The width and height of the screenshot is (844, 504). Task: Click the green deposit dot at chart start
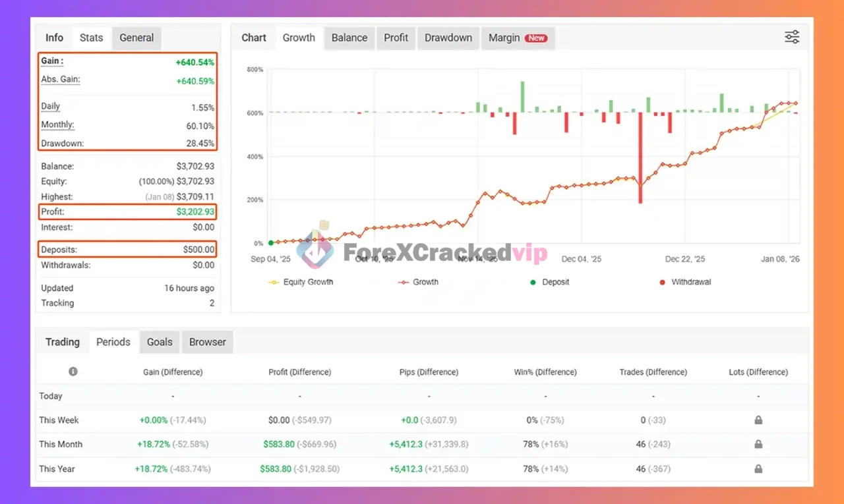tap(271, 243)
